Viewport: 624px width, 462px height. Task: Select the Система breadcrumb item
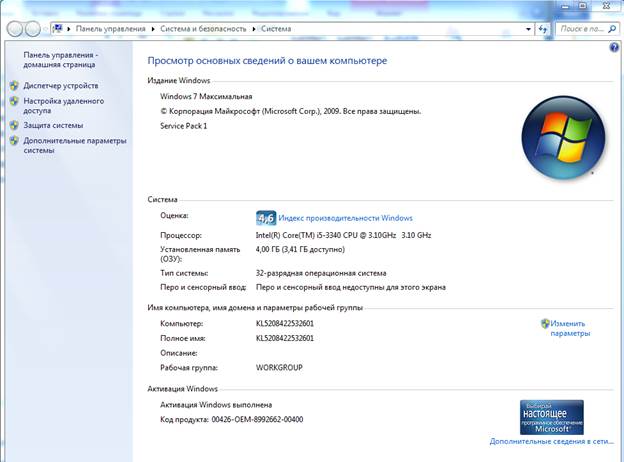click(x=276, y=29)
